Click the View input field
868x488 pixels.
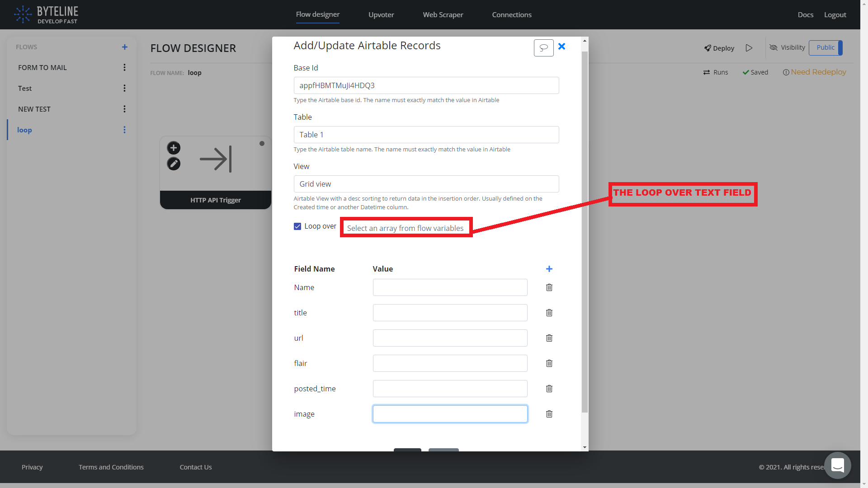(426, 184)
